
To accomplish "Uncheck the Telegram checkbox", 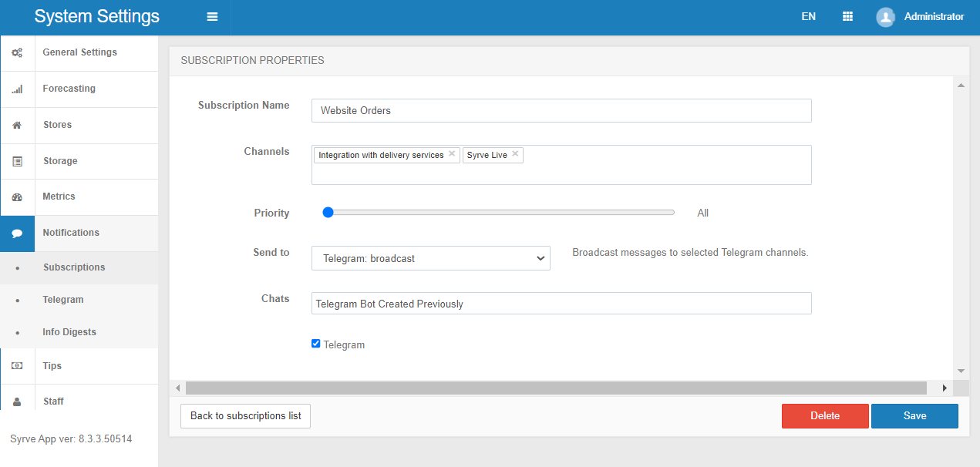I will tap(316, 344).
